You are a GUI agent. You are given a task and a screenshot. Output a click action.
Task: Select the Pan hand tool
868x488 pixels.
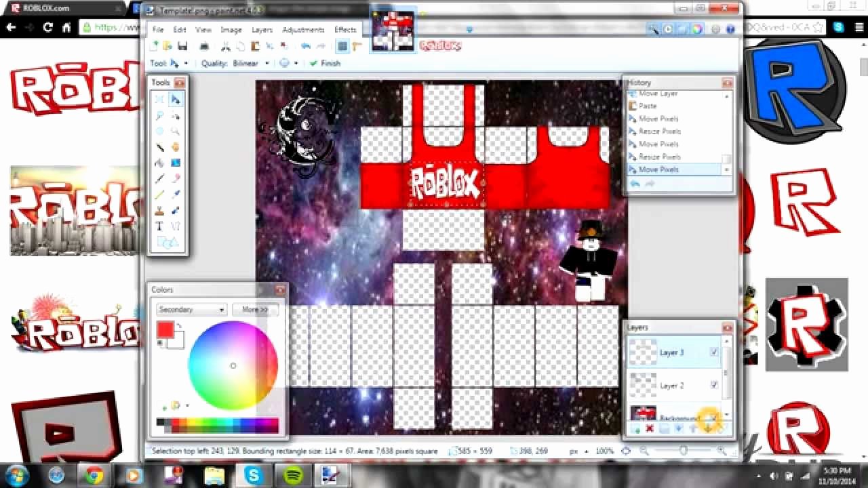pyautogui.click(x=176, y=147)
